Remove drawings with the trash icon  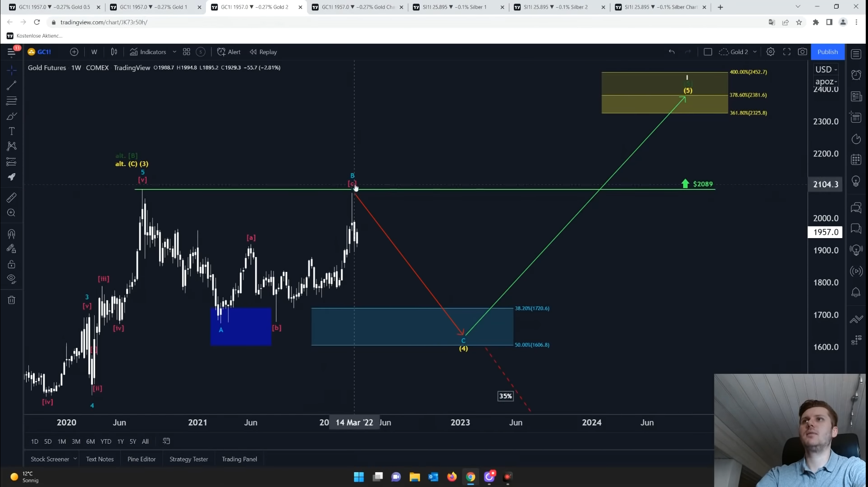(12, 300)
